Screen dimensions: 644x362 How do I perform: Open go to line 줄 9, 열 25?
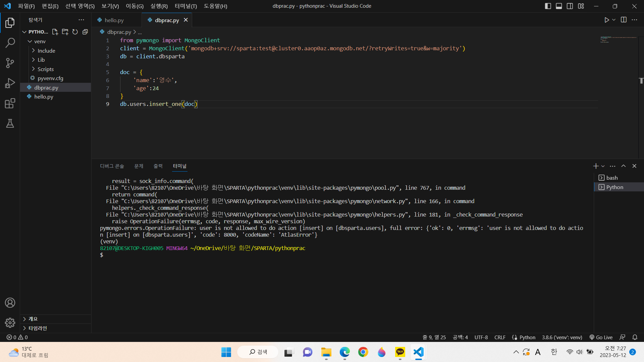click(434, 337)
